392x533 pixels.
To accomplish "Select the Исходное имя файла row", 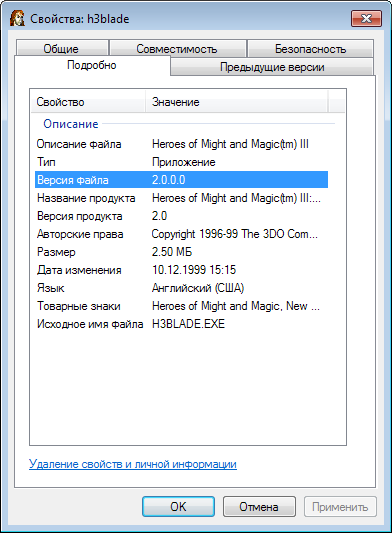I will point(182,324).
